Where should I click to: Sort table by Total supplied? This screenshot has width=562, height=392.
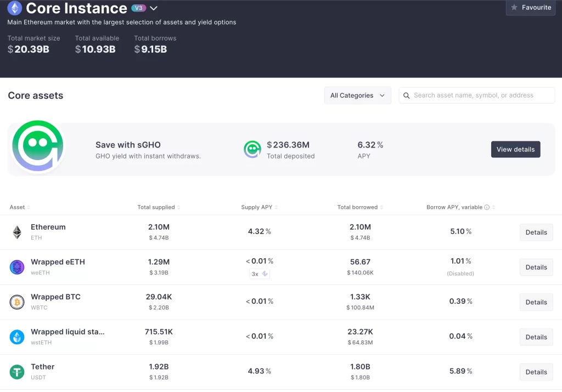click(x=159, y=207)
